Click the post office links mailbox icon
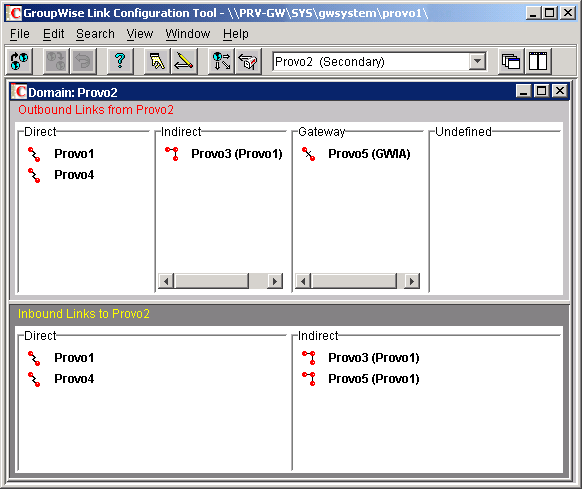Screen dimensions: 582x489 click(248, 61)
